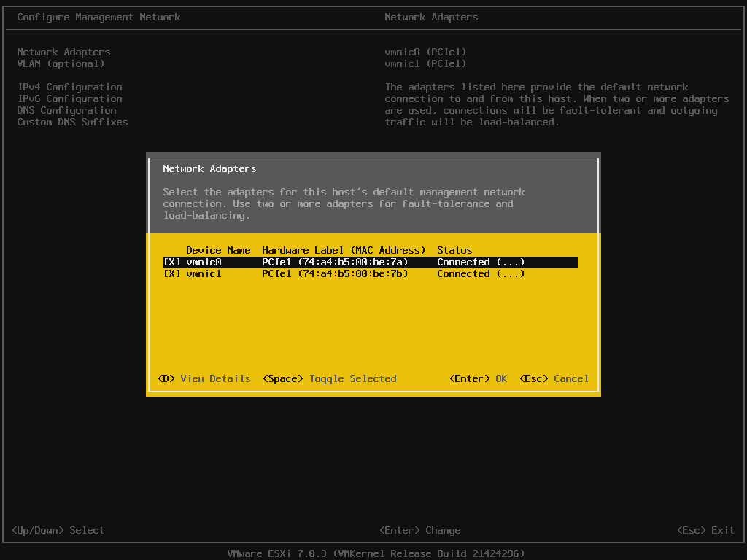The image size is (747, 560).
Task: Expand the Connected (...) status of vmnic0
Action: [x=481, y=262]
